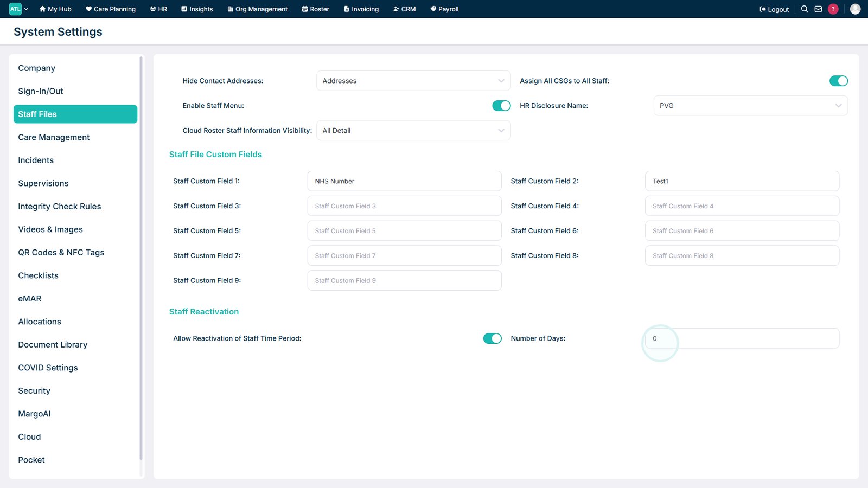Expand the Hide Contact Addresses dropdown
The width and height of the screenshot is (868, 488).
coord(413,81)
